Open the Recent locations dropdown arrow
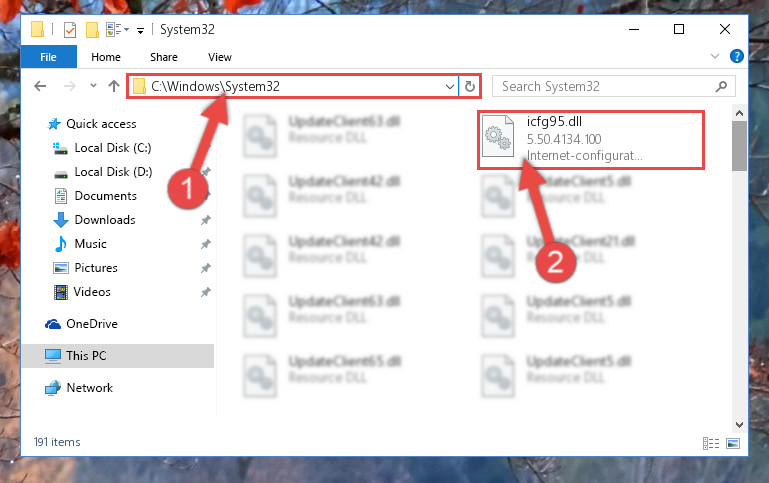This screenshot has height=483, width=769. point(93,86)
